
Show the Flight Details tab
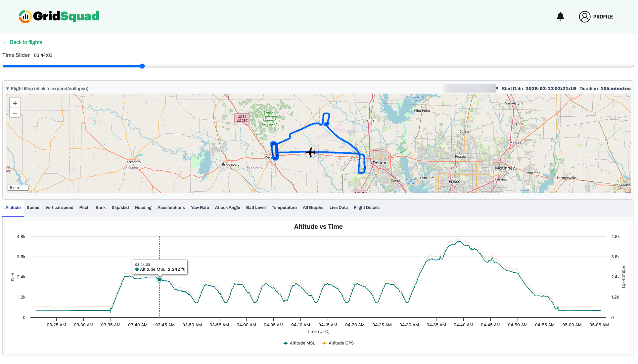366,208
